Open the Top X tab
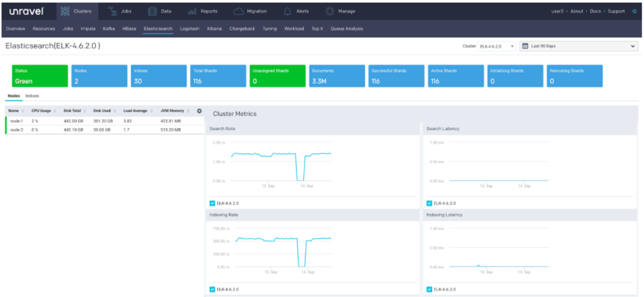The height and width of the screenshot is (297, 644). [318, 29]
